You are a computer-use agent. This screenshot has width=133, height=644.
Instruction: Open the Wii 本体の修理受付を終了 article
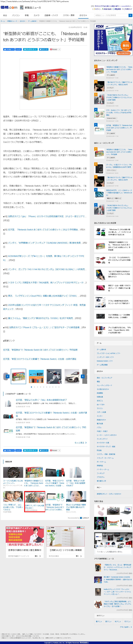[x=41, y=400]
